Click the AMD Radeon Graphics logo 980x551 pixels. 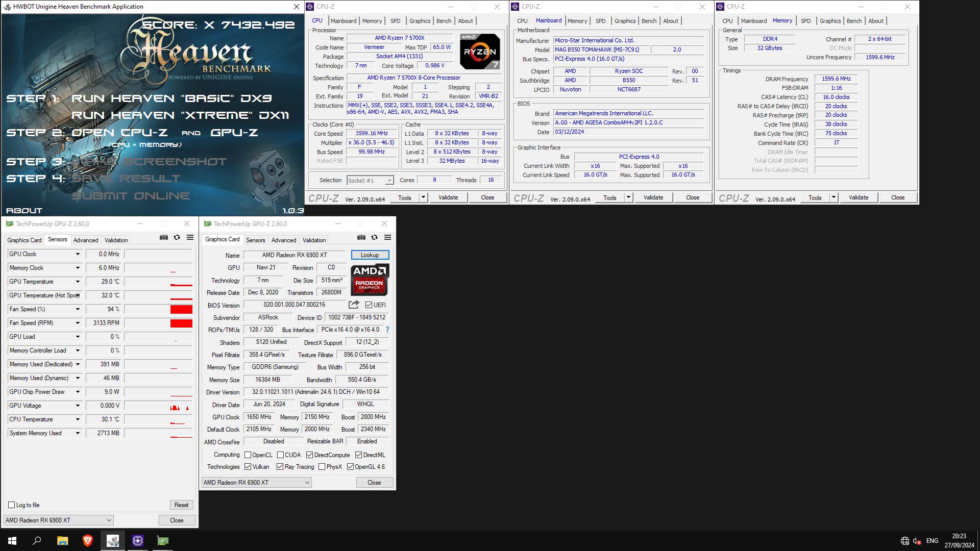pos(370,280)
